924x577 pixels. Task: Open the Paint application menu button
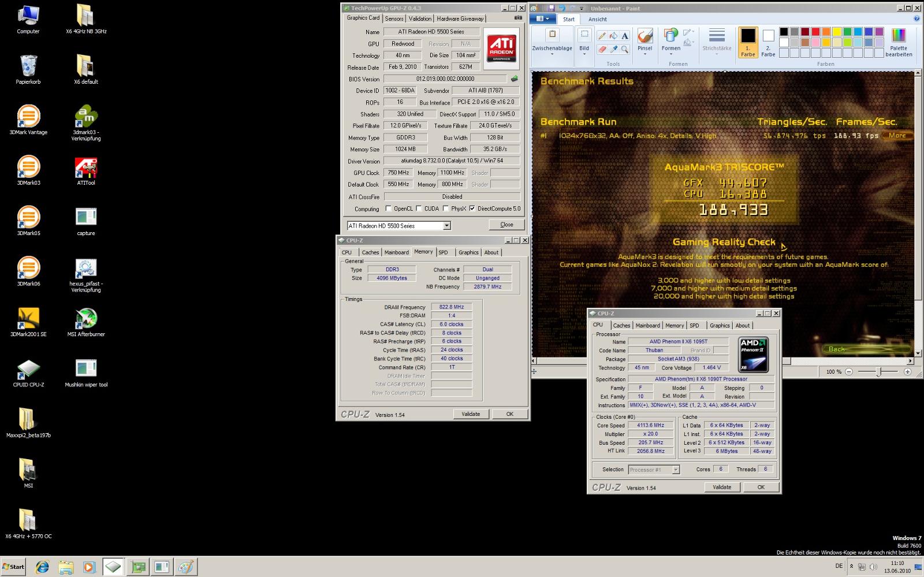click(543, 19)
